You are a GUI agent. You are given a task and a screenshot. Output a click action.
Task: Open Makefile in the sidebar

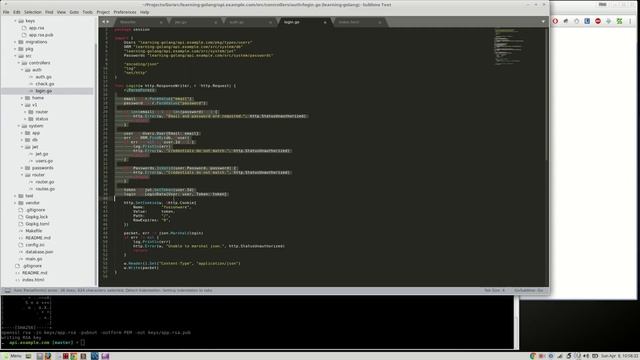(33, 231)
